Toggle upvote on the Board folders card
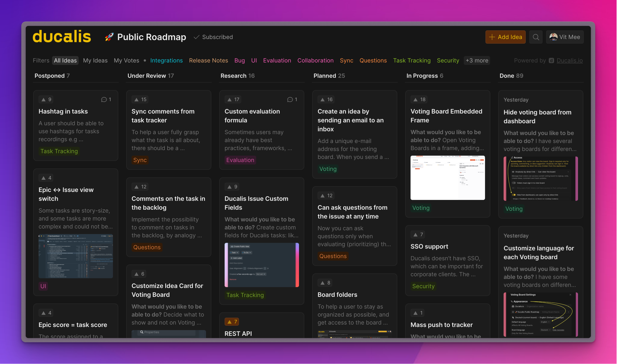The height and width of the screenshot is (364, 617). point(325,283)
